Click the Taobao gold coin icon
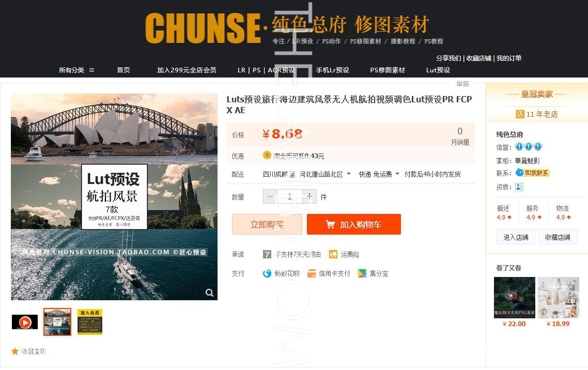Viewport: 588px width, 370px height. (267, 155)
